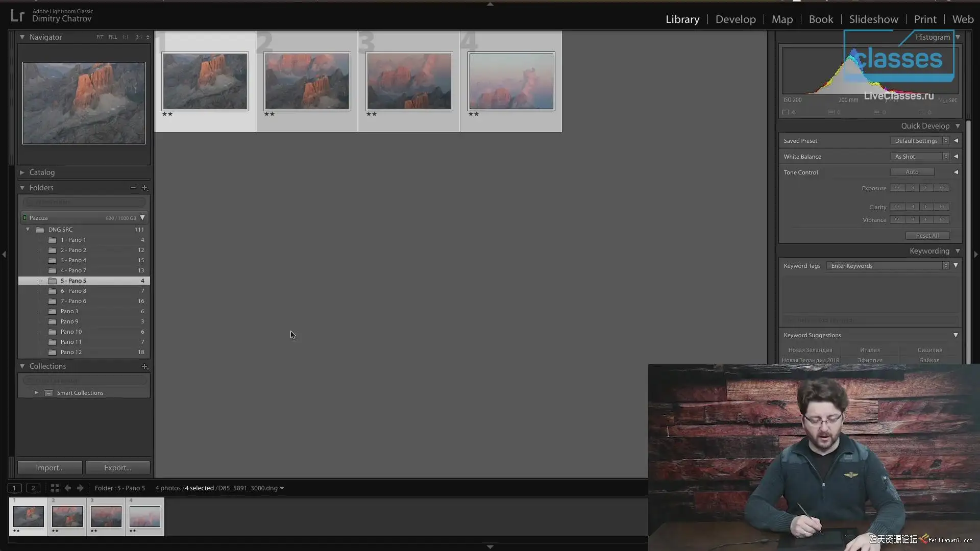This screenshot has height=551, width=980.
Task: Click the new collection plus icon
Action: tap(144, 366)
